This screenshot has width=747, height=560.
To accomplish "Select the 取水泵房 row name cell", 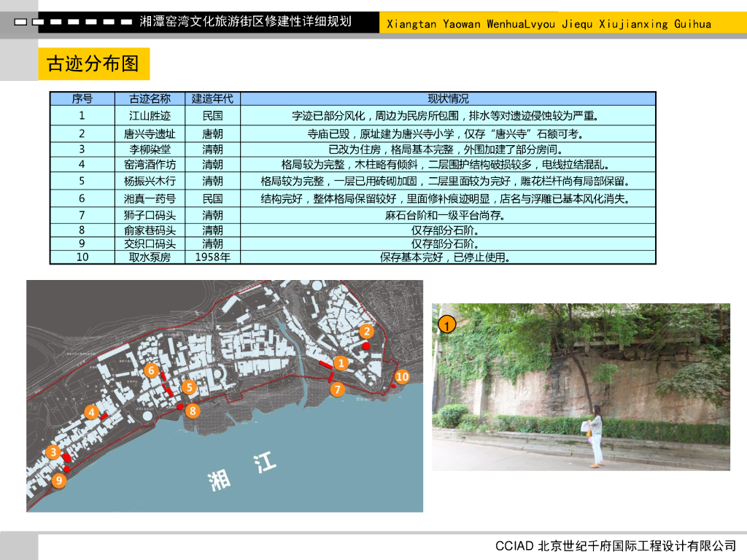I will 150,257.
